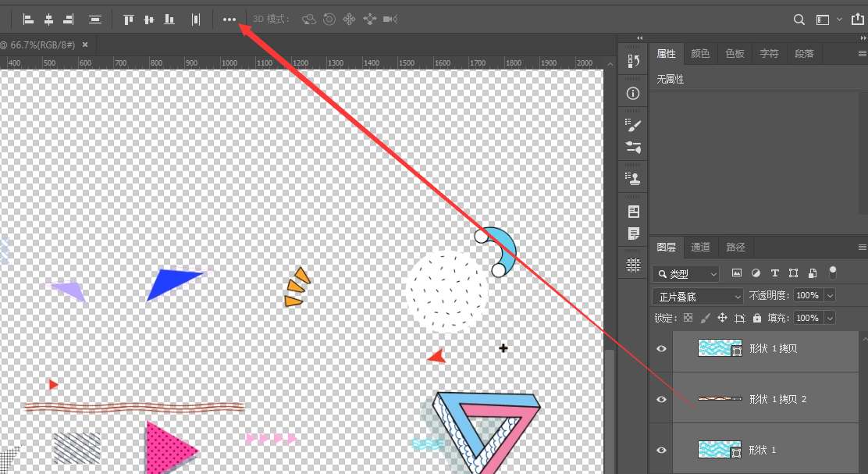Switch to the 段落 tab
Image resolution: width=868 pixels, height=474 pixels.
tap(804, 54)
